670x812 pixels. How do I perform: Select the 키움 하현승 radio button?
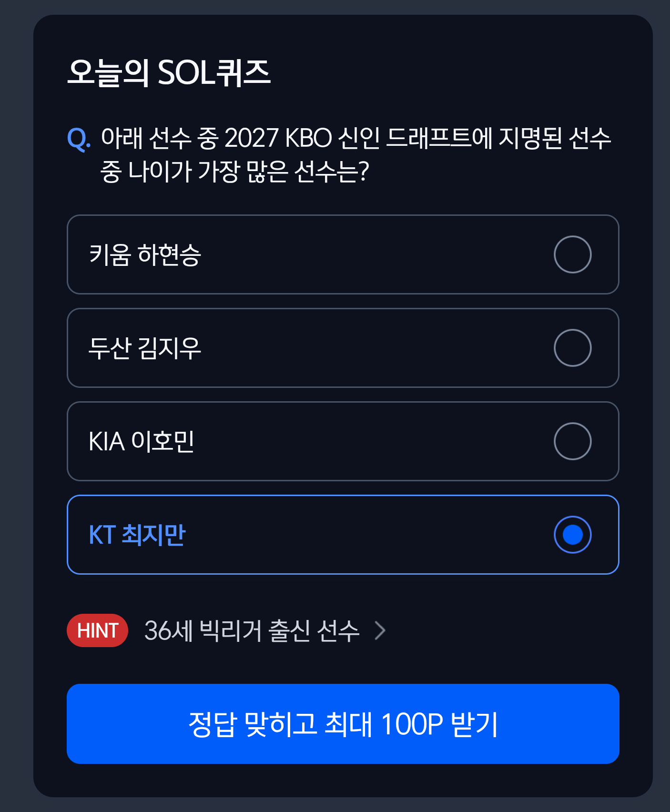(x=572, y=254)
